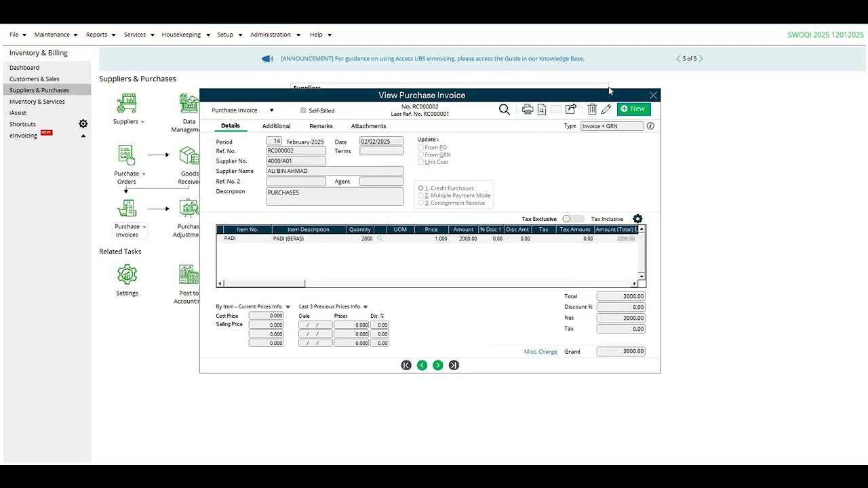Expand By Item - Current Prices Info dropdown
This screenshot has height=488, width=868.
point(288,307)
